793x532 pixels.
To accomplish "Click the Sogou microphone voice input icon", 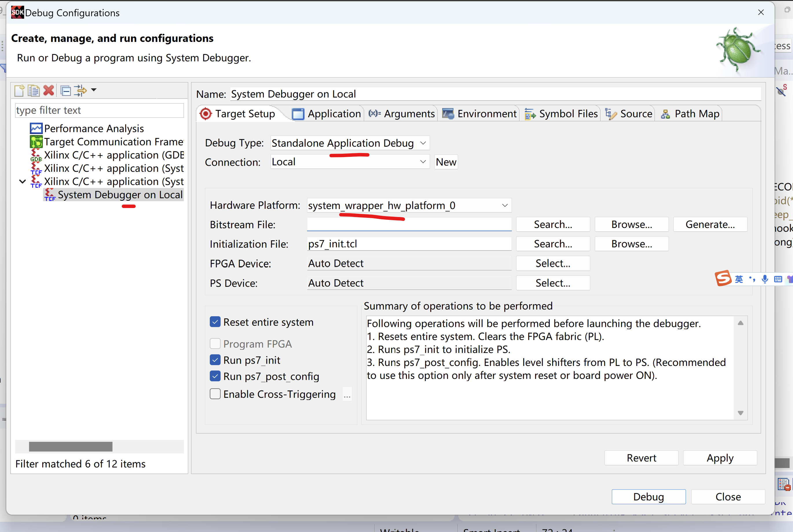I will pos(765,279).
